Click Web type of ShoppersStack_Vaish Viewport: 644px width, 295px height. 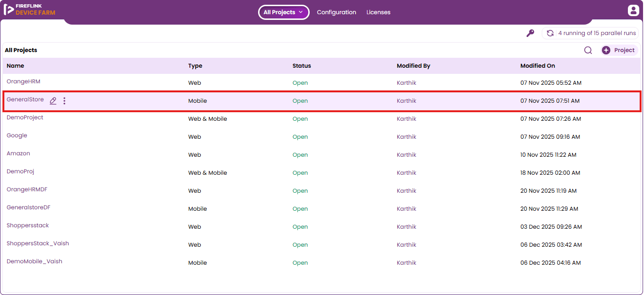pos(195,245)
